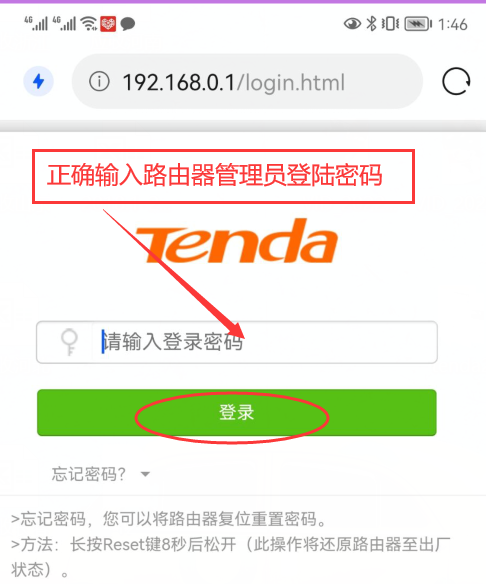Screen dimensions: 486x584
Task: Tap the Wi-Fi status icon
Action: pos(89,24)
